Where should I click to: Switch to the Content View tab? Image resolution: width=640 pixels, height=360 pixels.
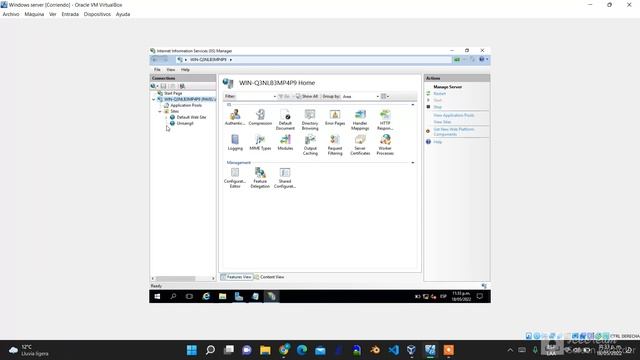click(269, 277)
